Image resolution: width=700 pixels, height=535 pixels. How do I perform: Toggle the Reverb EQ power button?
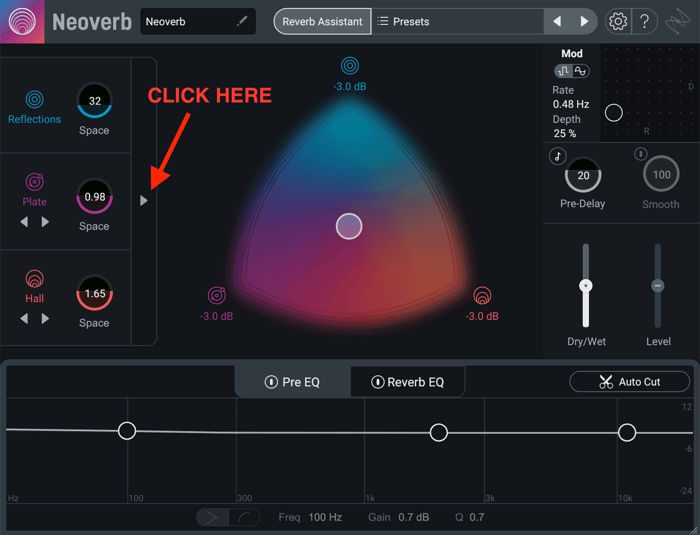click(378, 382)
